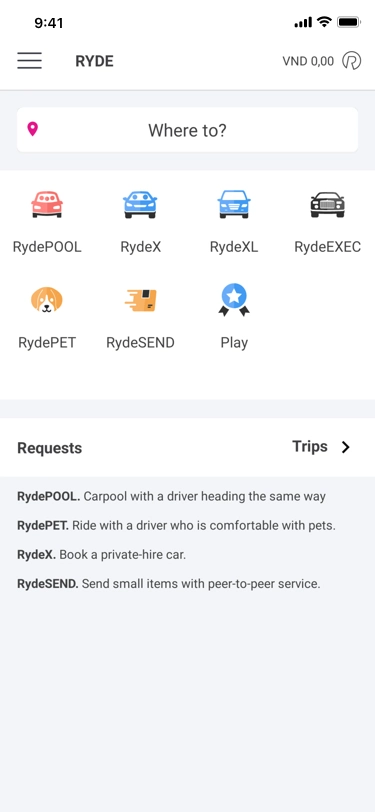
Task: Select the RydeXL van icon
Action: (234, 204)
